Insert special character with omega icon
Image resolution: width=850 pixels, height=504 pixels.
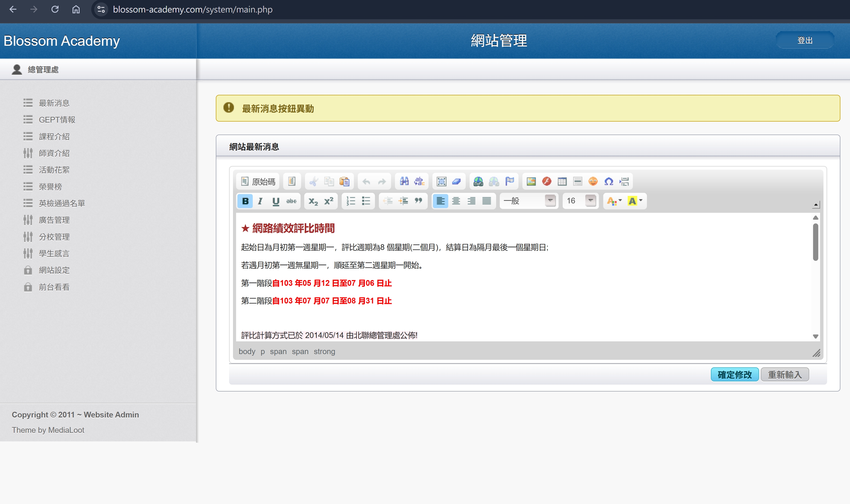(609, 182)
